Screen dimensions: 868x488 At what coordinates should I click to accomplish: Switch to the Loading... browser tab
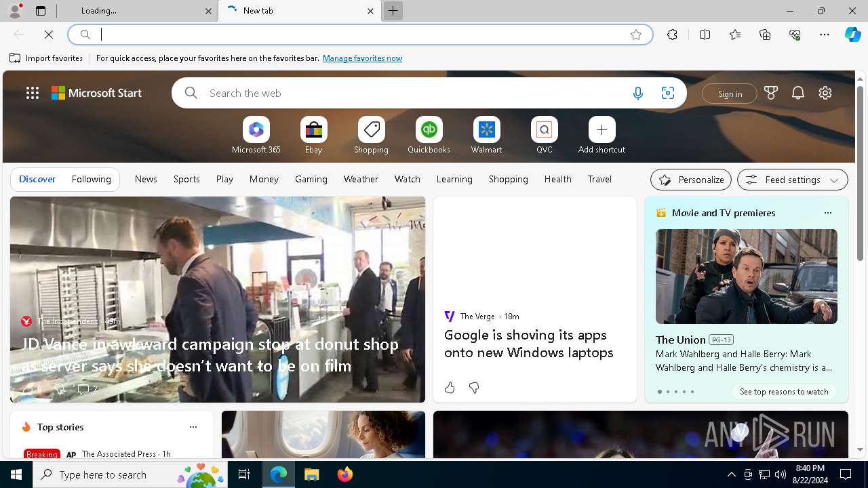point(137,11)
